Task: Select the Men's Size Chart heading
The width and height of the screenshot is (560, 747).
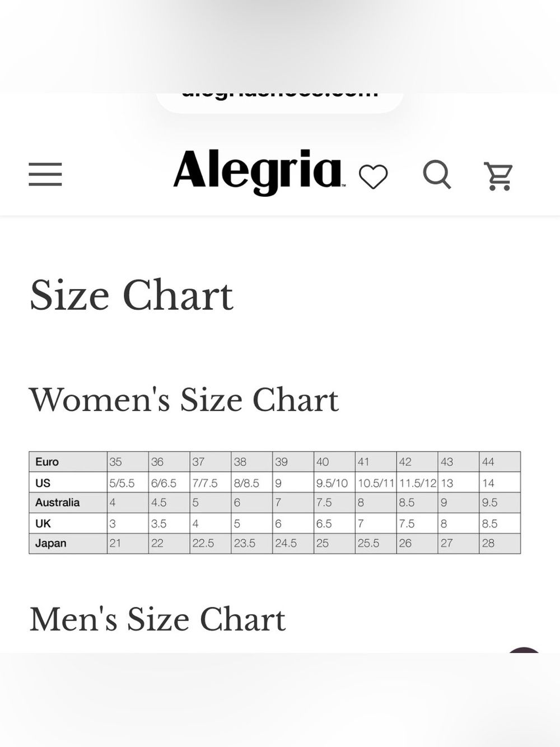Action: [157, 619]
